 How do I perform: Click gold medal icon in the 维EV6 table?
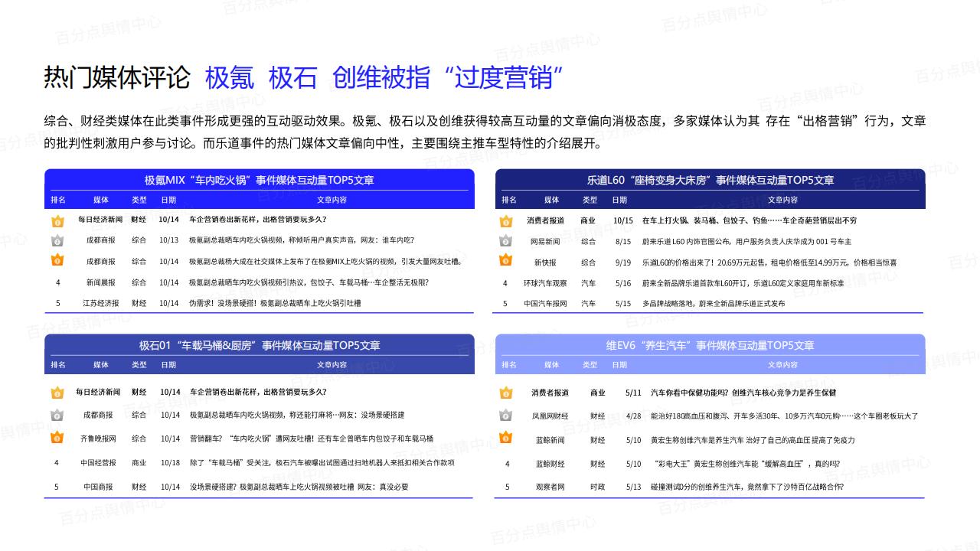pyautogui.click(x=505, y=393)
